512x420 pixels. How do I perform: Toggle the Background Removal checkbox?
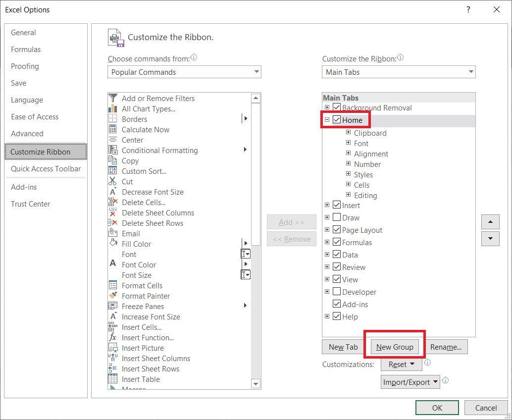pos(337,107)
